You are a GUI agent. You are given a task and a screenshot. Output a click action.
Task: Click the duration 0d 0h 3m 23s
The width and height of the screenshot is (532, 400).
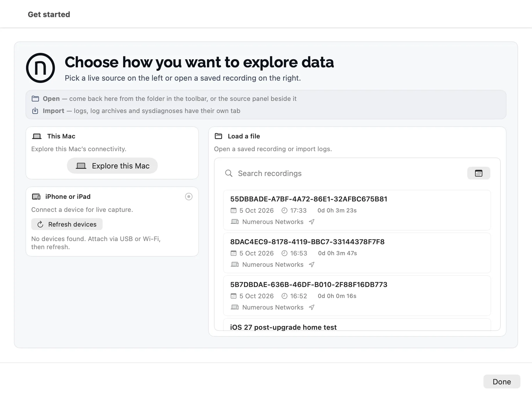(337, 210)
